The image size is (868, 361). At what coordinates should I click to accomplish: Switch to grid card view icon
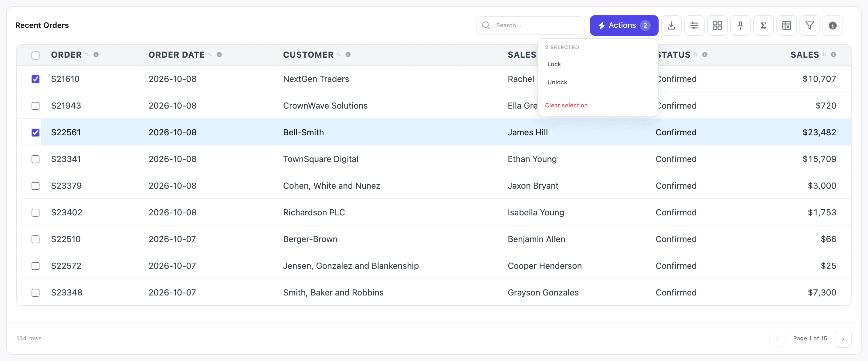coord(717,25)
